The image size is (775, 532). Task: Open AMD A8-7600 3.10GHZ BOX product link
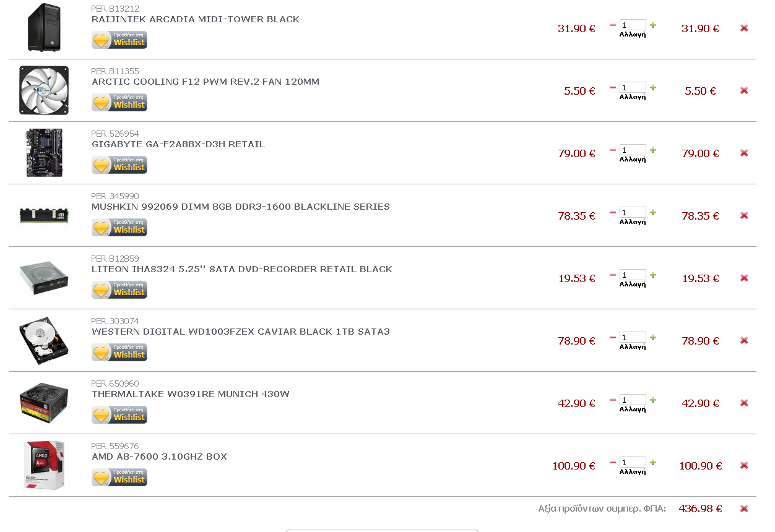[x=159, y=457]
